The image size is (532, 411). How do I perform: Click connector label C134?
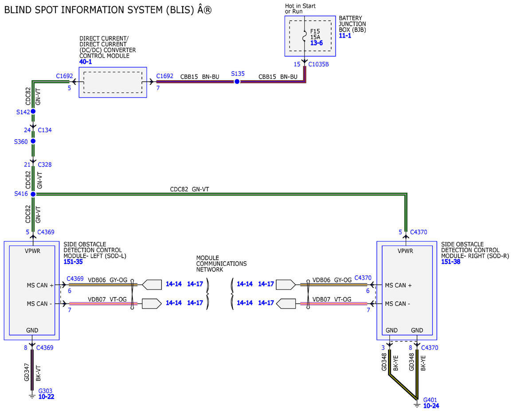click(x=45, y=130)
